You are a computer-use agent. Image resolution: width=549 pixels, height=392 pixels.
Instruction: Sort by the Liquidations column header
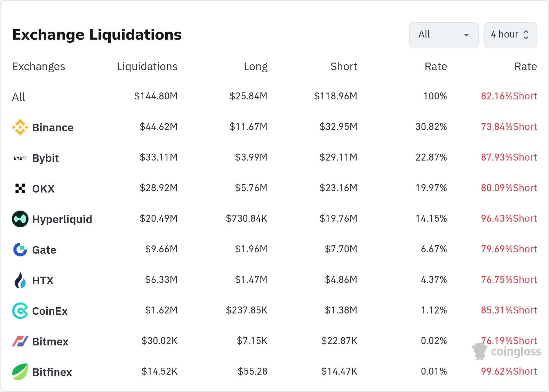(x=147, y=66)
